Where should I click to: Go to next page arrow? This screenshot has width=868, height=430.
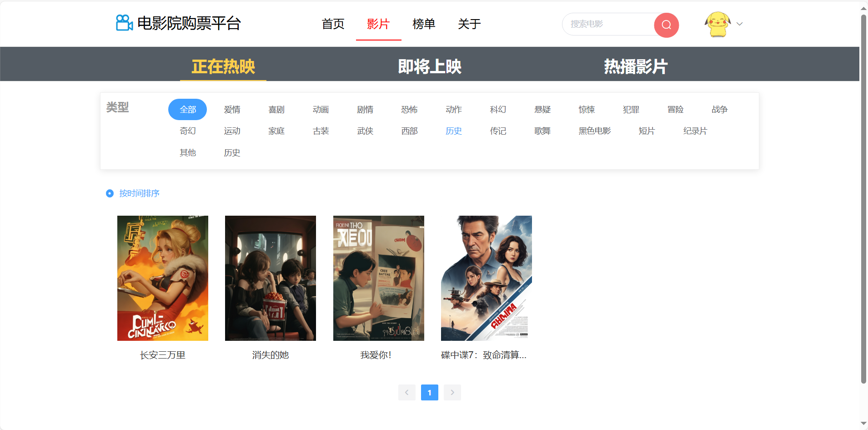pyautogui.click(x=452, y=392)
